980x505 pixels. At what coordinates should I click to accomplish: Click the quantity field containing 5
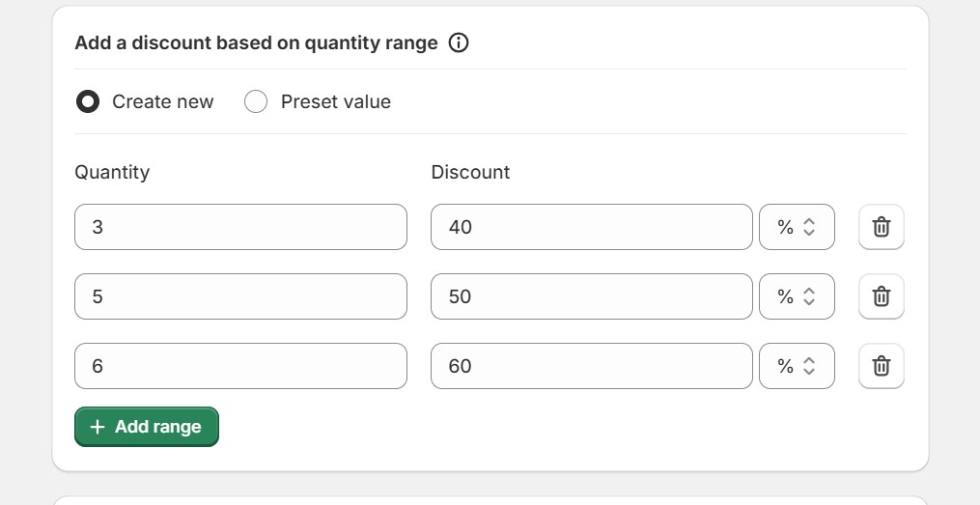240,296
